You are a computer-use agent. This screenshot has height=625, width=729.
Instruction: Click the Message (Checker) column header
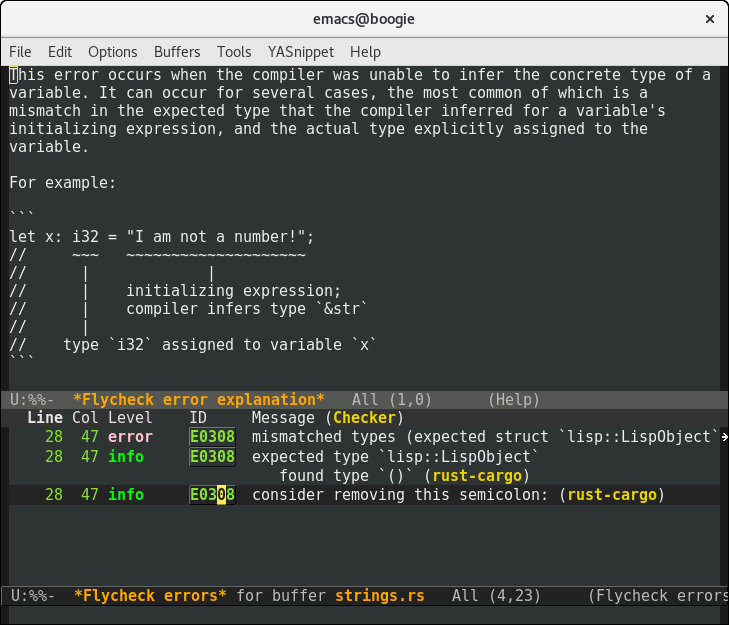326,417
